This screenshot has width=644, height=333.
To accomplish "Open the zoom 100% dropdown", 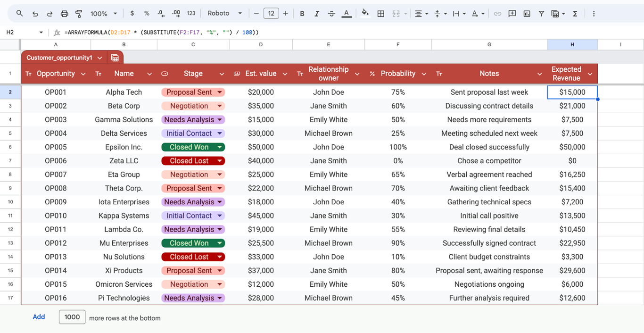I will tap(104, 14).
